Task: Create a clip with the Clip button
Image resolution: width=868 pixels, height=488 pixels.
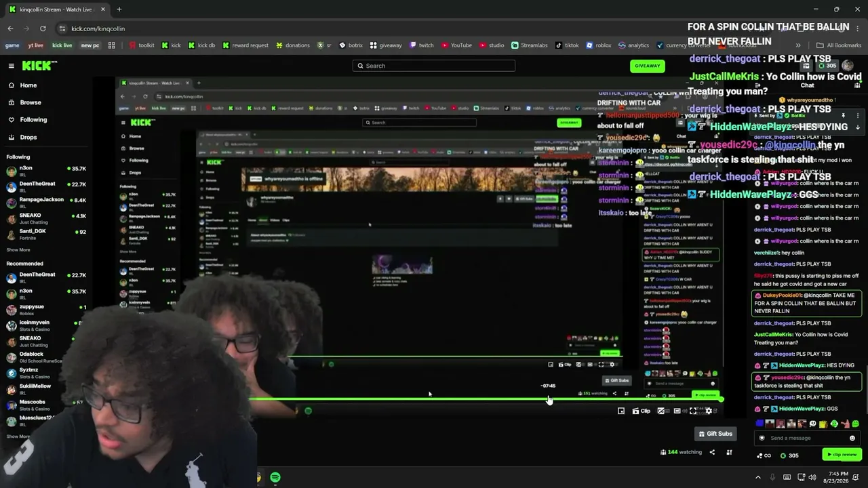Action: 641,411
